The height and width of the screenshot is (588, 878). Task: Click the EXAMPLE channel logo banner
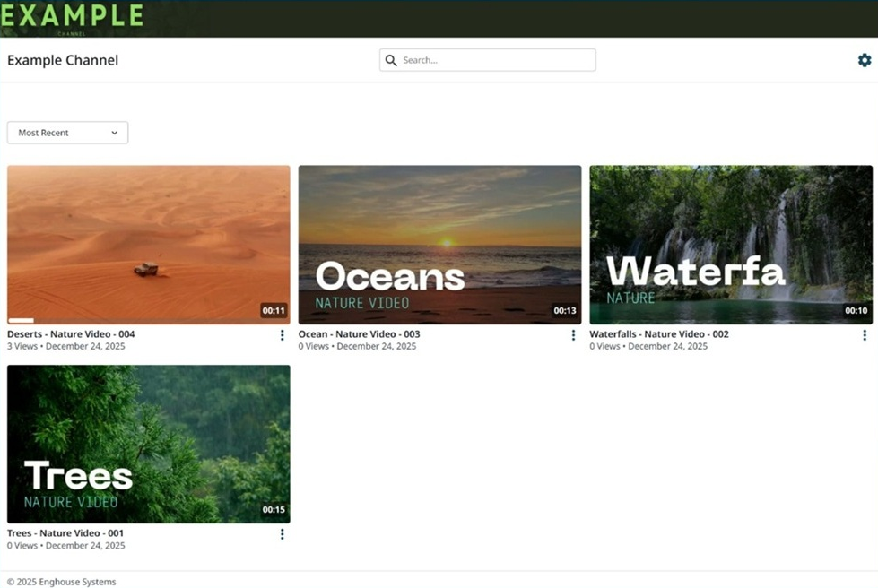pyautogui.click(x=72, y=16)
